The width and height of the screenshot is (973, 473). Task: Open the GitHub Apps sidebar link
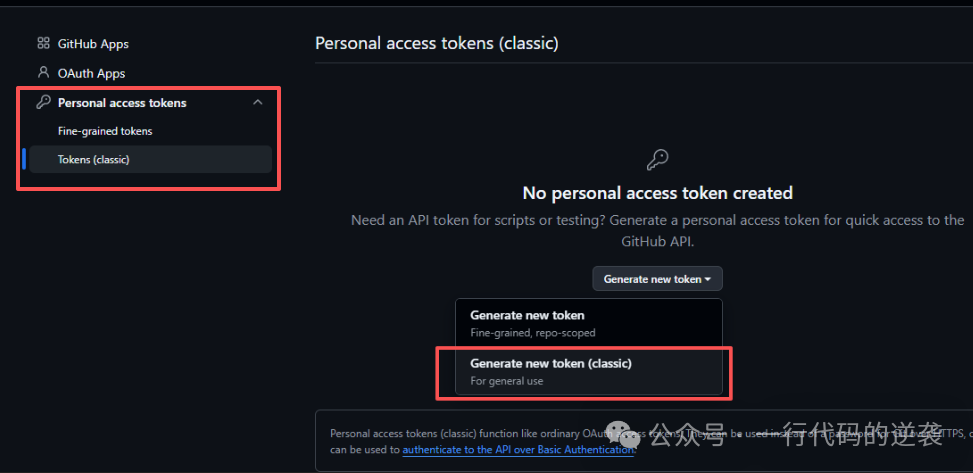[x=93, y=44]
